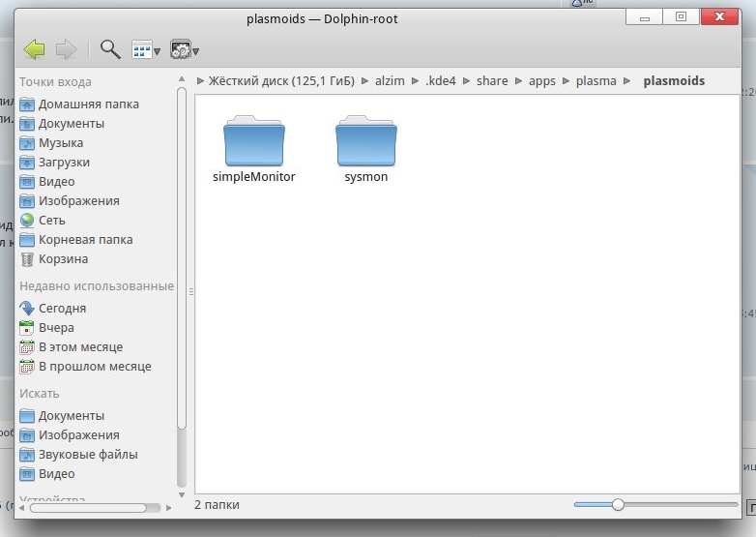Click the grey forward arrow
Image resolution: width=756 pixels, height=537 pixels.
click(66, 49)
